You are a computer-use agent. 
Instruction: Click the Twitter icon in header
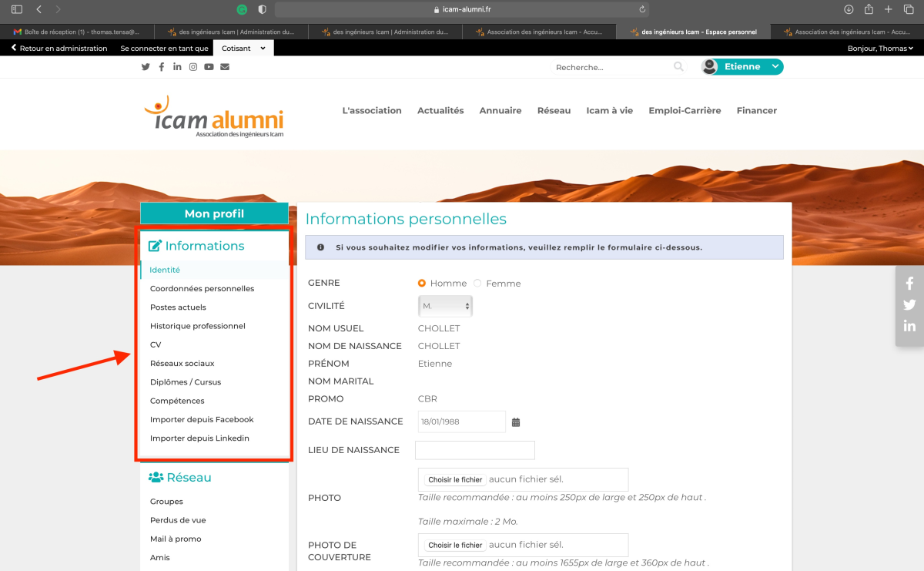pyautogui.click(x=146, y=67)
